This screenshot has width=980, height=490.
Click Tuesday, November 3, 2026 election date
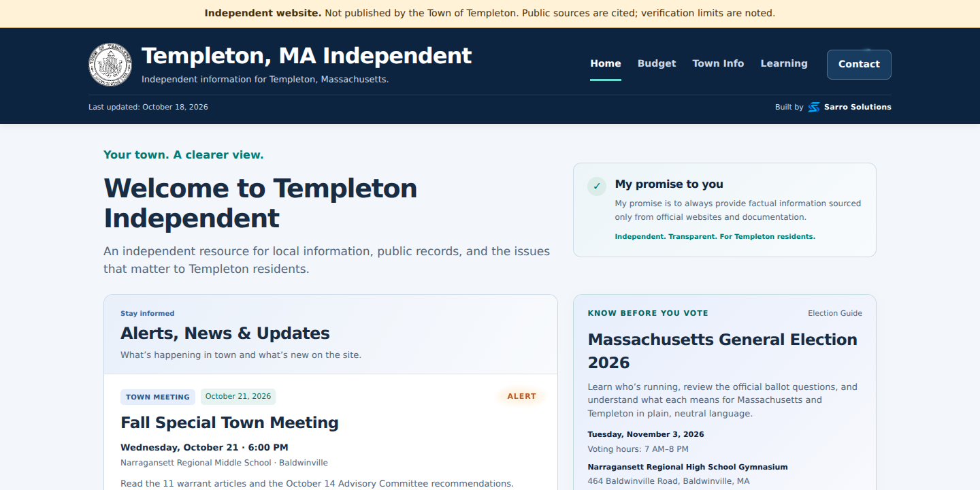click(x=646, y=434)
